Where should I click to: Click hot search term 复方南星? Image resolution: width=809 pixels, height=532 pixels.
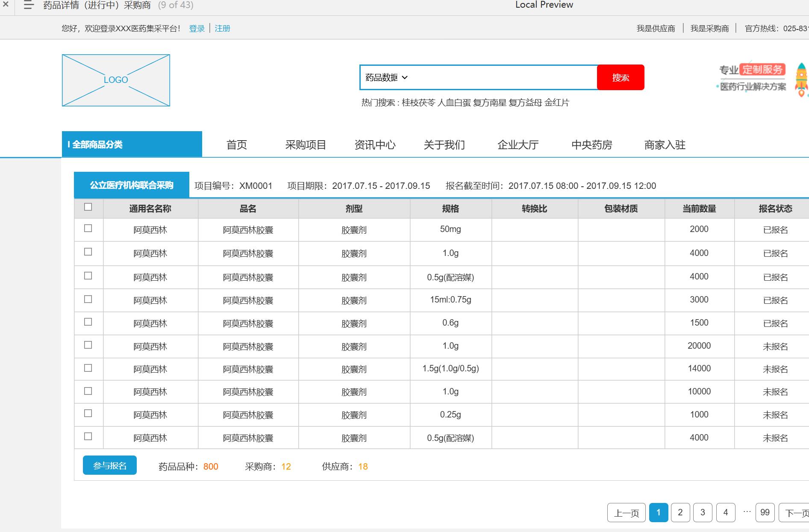[x=490, y=103]
